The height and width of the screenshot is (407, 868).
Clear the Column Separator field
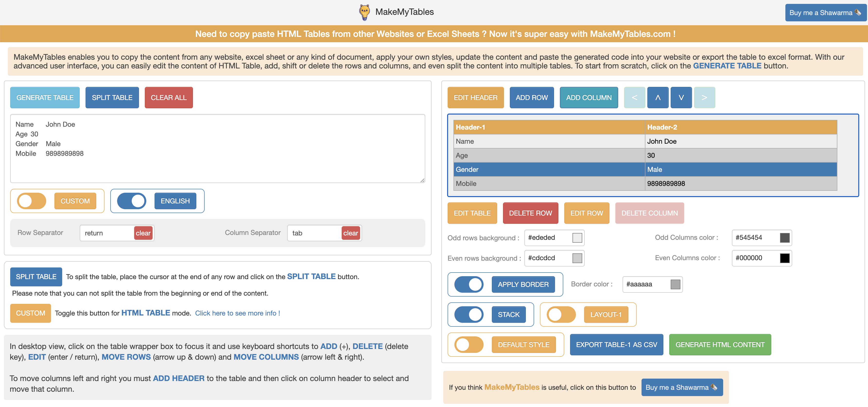pyautogui.click(x=351, y=233)
